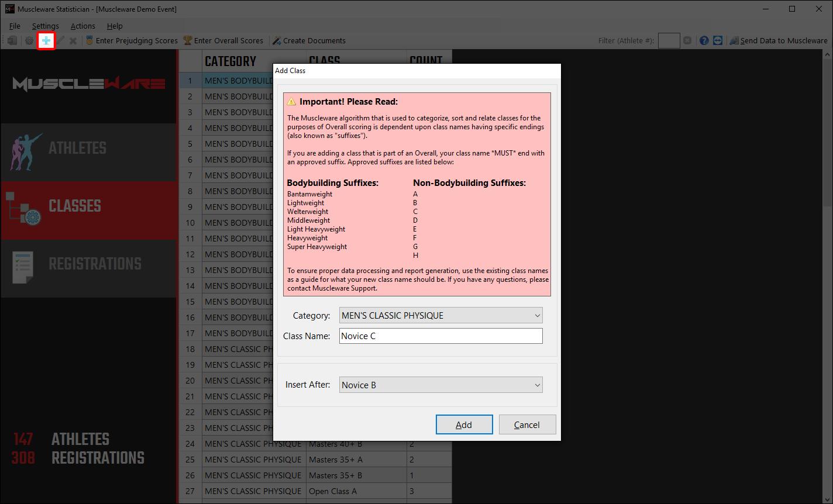Click Enter Overall Scores trophy button
833x504 pixels.
223,41
